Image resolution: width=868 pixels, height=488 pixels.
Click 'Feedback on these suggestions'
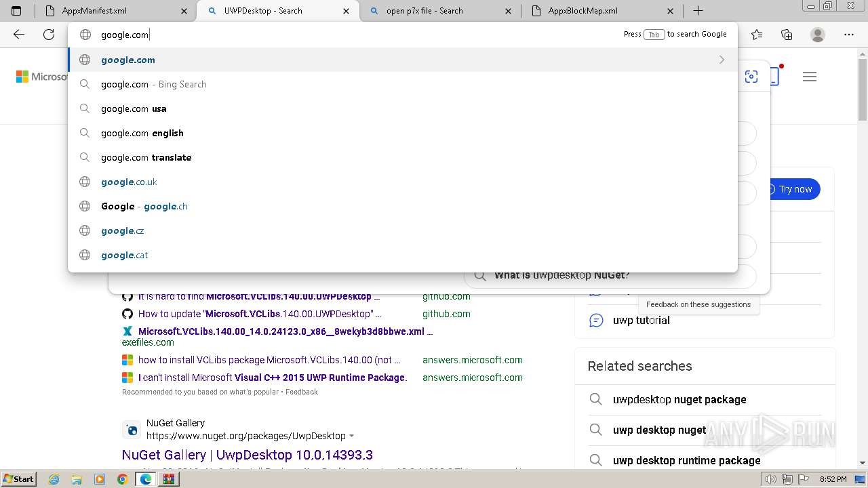click(x=698, y=304)
